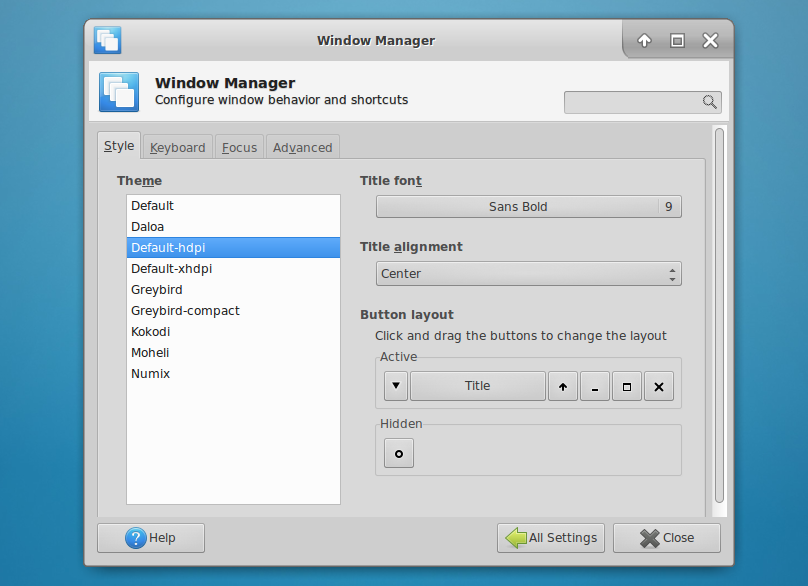Select the maximize button in the Active layout
This screenshot has height=586, width=808.
(626, 385)
